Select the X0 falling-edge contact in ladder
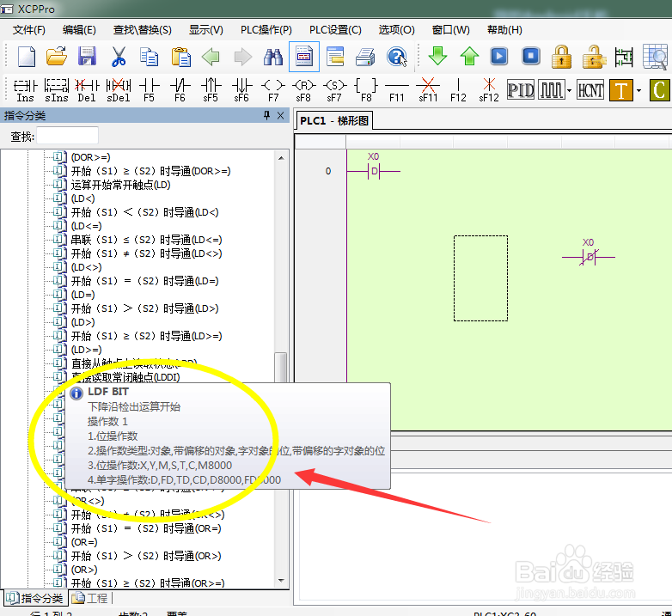The width and height of the screenshot is (672, 616). [589, 253]
